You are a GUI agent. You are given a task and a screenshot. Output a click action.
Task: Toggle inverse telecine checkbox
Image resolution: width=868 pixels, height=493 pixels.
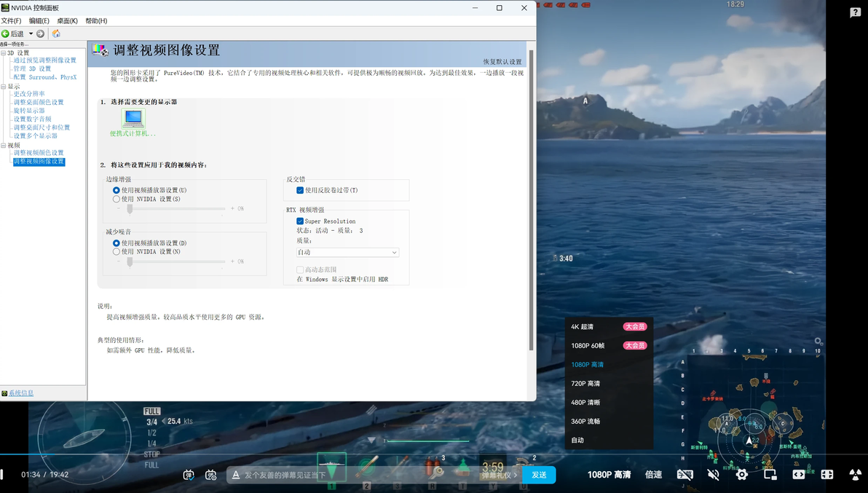[x=300, y=190]
